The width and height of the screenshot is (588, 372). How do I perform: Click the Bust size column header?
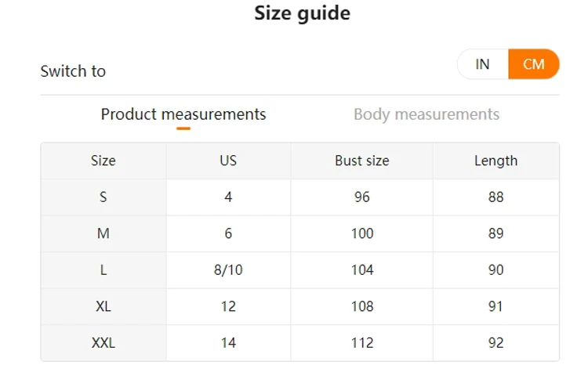tap(362, 161)
